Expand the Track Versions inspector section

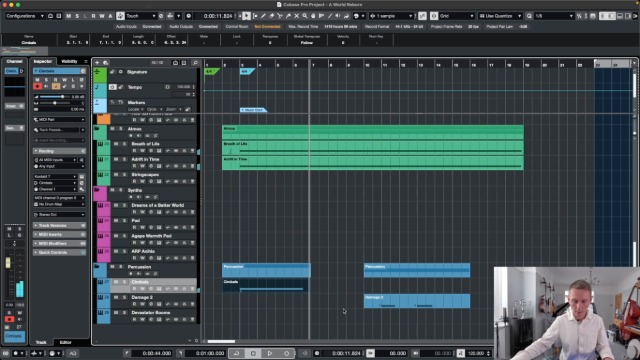coord(60,225)
